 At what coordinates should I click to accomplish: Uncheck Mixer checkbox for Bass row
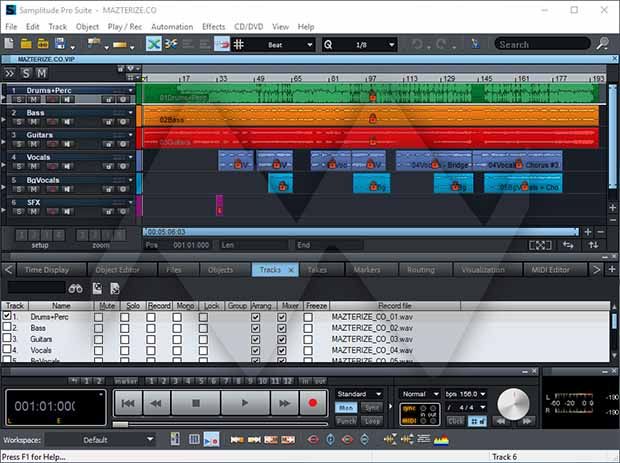pyautogui.click(x=282, y=328)
